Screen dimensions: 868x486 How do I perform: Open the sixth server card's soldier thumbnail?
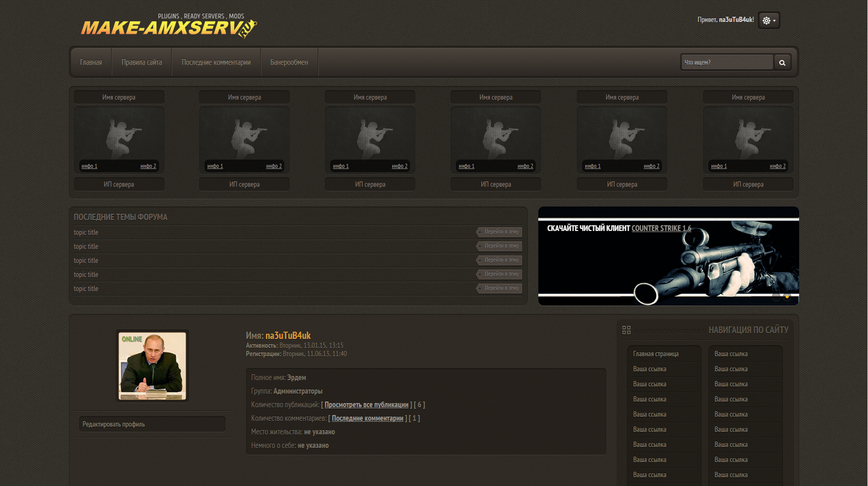[x=749, y=139]
